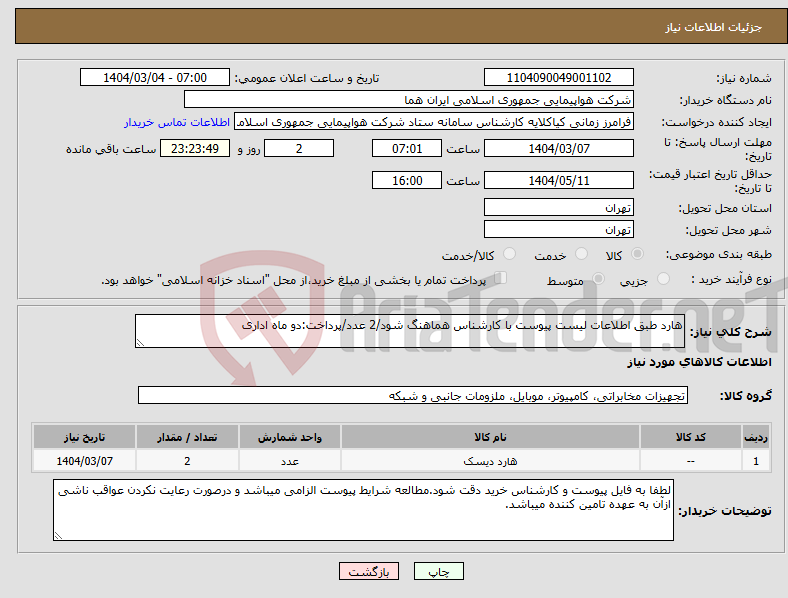Select the خدمت radio button
Viewport: 788px width, 598px height.
(581, 254)
